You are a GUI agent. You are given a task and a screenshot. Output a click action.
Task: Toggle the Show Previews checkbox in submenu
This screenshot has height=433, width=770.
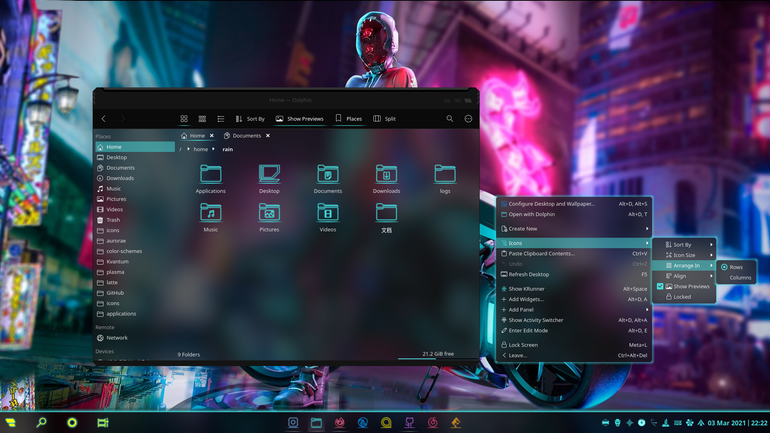660,286
